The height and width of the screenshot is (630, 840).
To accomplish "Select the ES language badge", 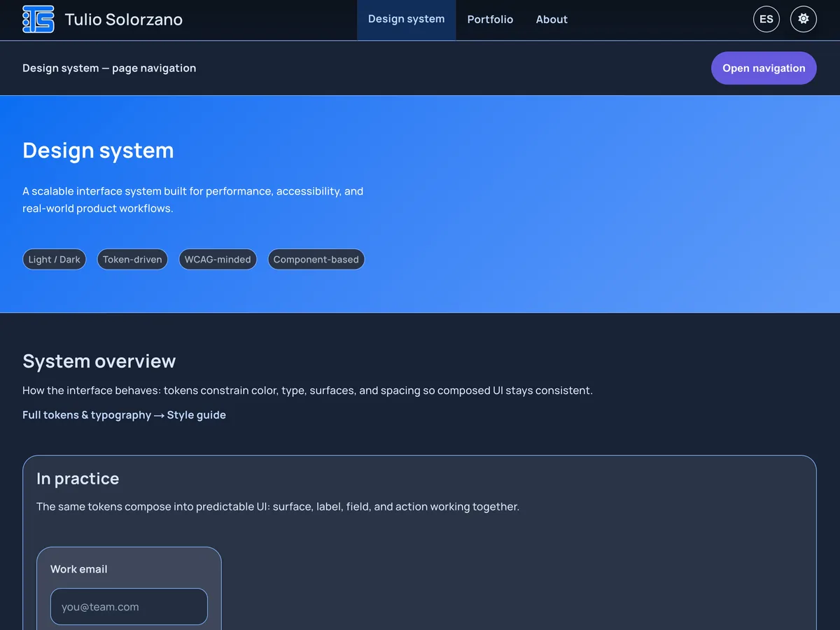I will point(766,19).
